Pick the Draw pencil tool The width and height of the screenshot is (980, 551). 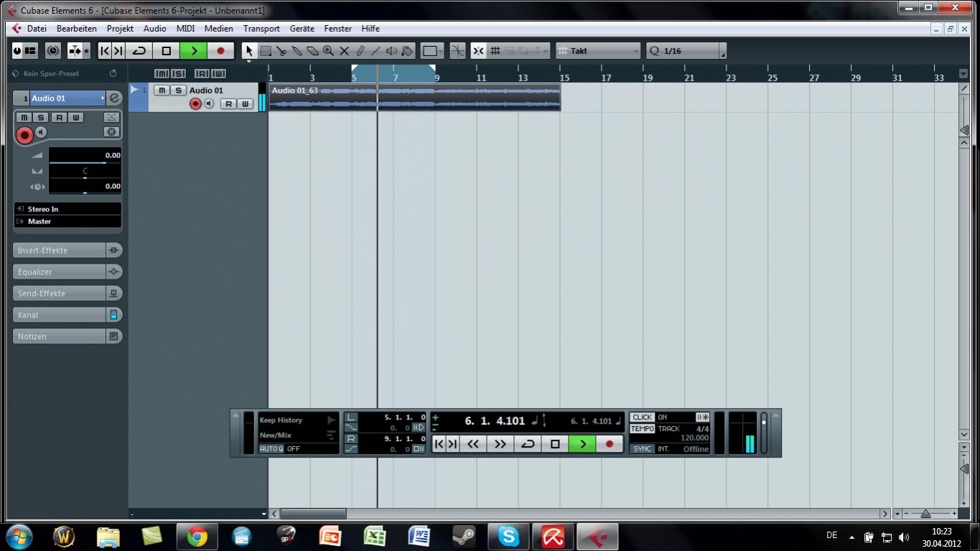point(360,51)
